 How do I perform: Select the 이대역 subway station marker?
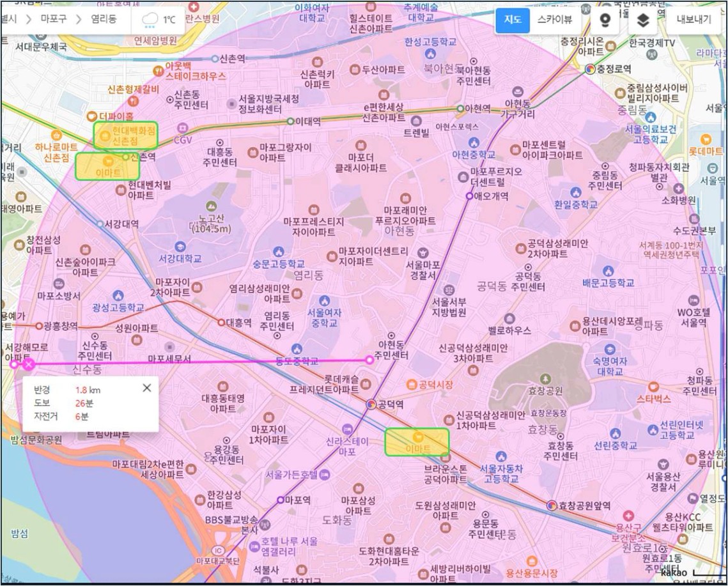click(291, 121)
